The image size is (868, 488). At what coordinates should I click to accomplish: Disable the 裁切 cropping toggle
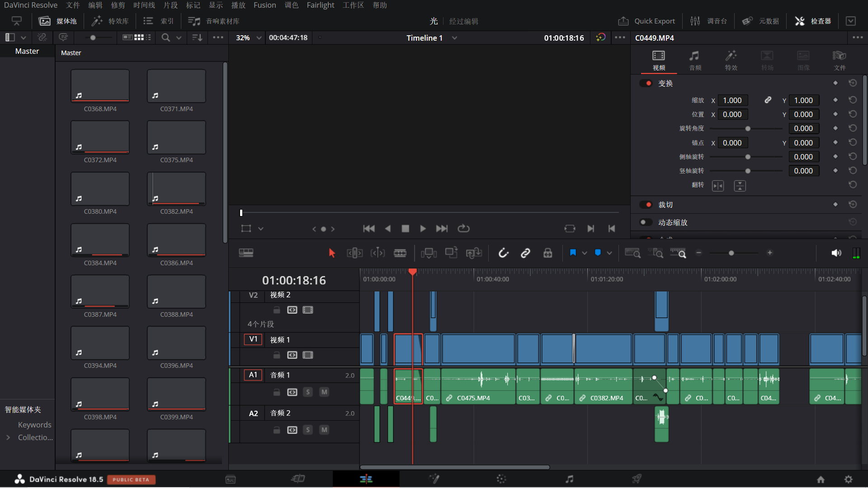646,205
